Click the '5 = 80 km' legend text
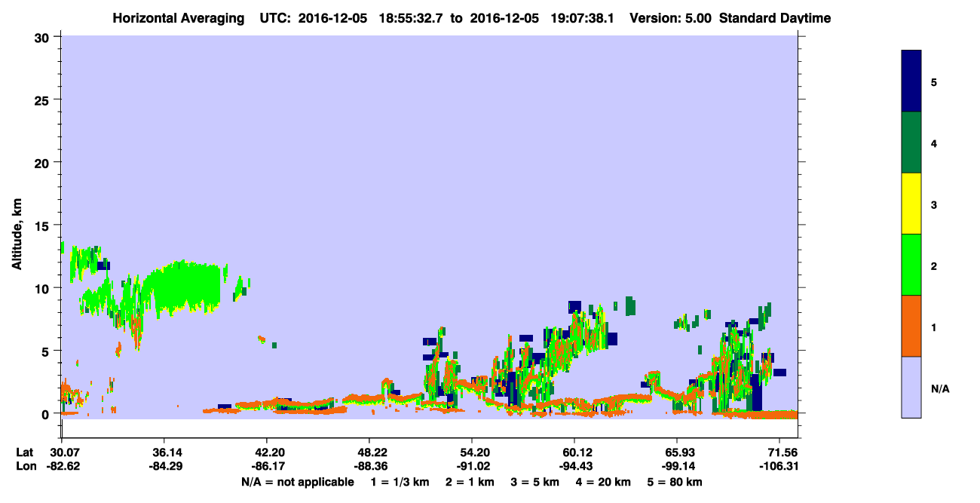980x503 pixels. 675,482
